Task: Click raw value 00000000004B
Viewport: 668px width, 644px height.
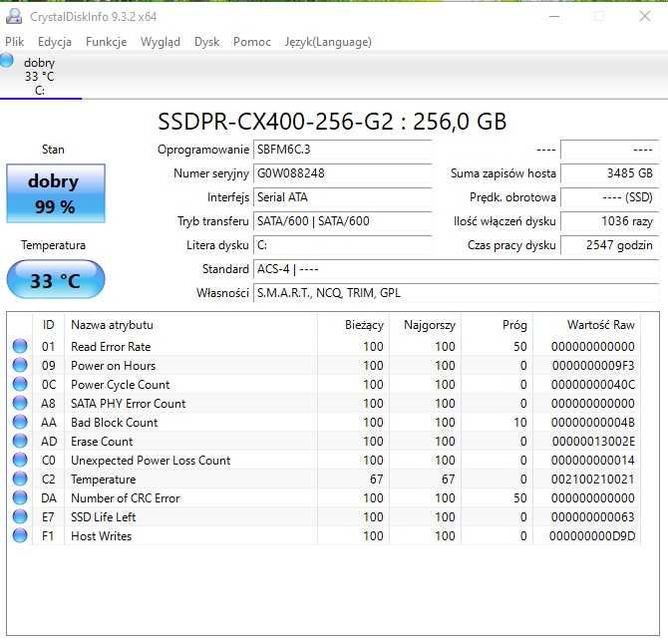Action: point(593,422)
